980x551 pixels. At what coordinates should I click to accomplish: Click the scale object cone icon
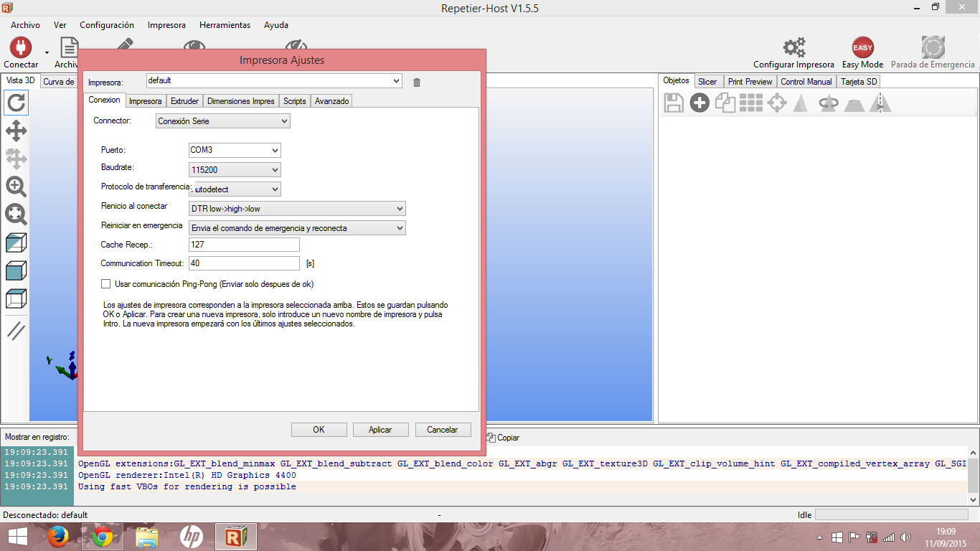801,103
